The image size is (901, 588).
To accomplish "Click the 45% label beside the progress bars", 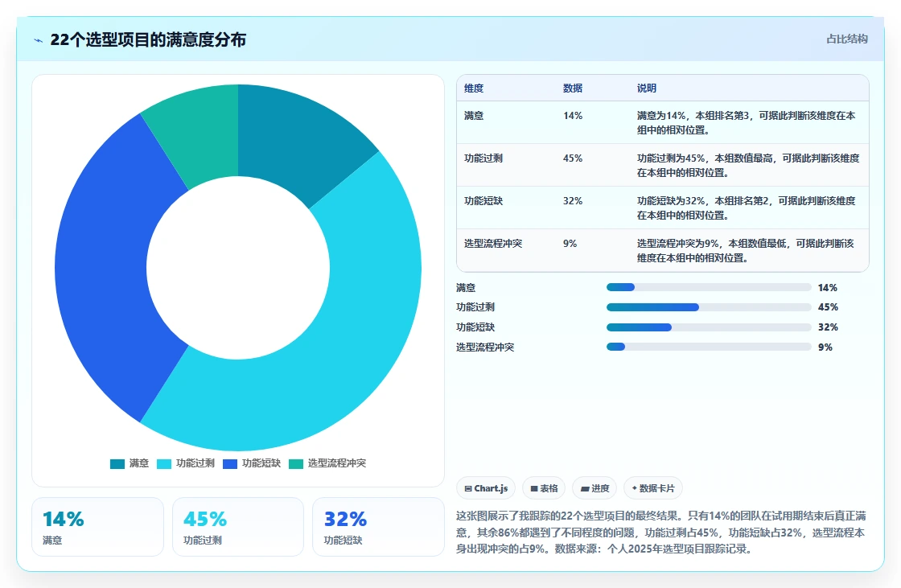I will pos(828,307).
